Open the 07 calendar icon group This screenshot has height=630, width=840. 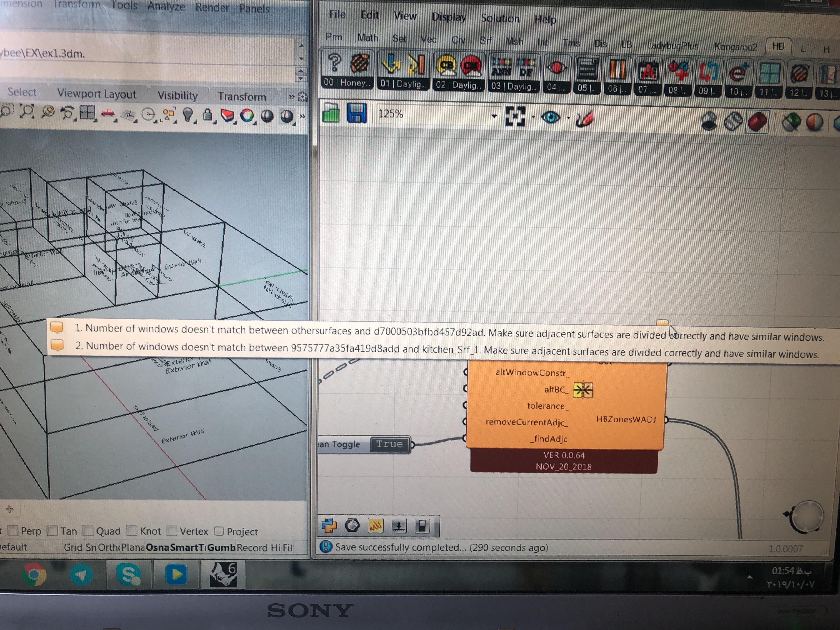(x=648, y=71)
